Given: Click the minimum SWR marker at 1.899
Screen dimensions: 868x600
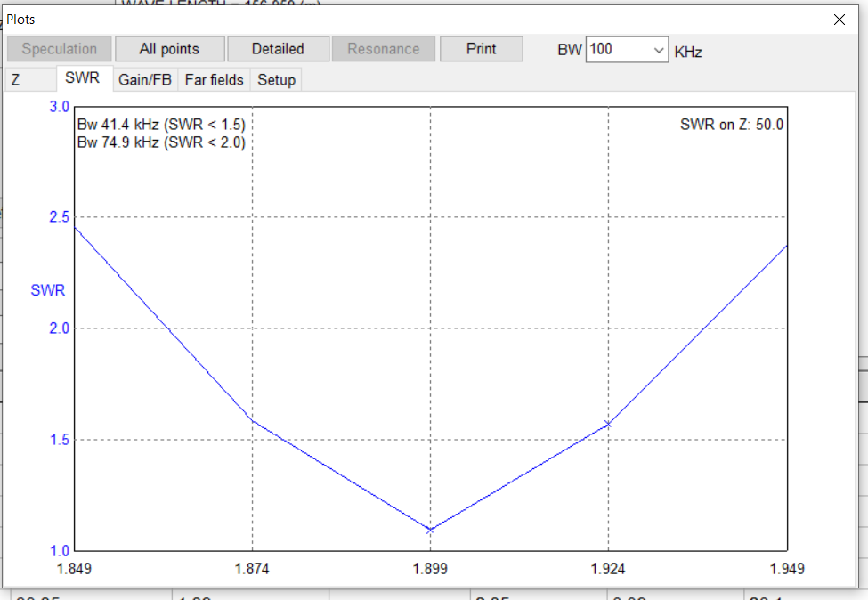Looking at the screenshot, I should (x=430, y=530).
